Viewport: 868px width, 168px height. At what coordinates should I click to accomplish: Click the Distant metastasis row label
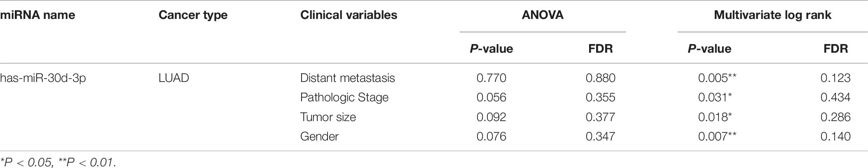[347, 78]
